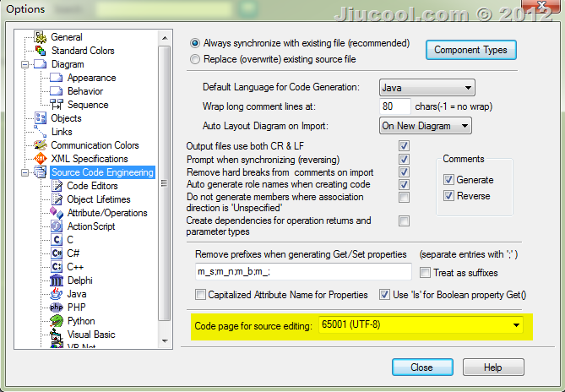Toggle 'Output files use both CR & LF' checkbox
This screenshot has height=392, width=565.
point(404,146)
